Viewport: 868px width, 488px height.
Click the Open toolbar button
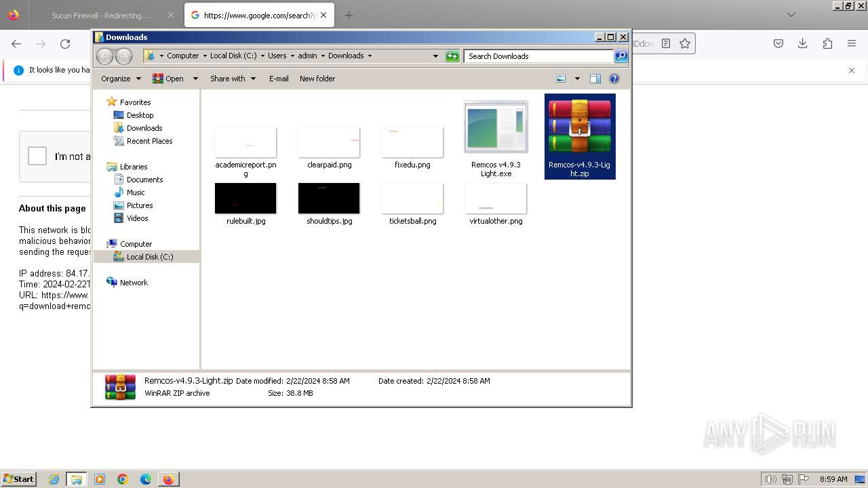pyautogui.click(x=168, y=79)
